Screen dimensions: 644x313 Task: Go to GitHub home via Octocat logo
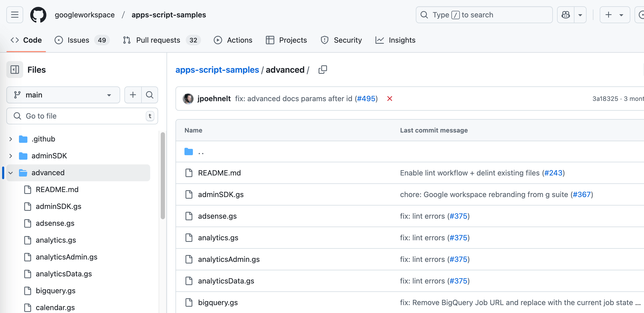pos(38,15)
